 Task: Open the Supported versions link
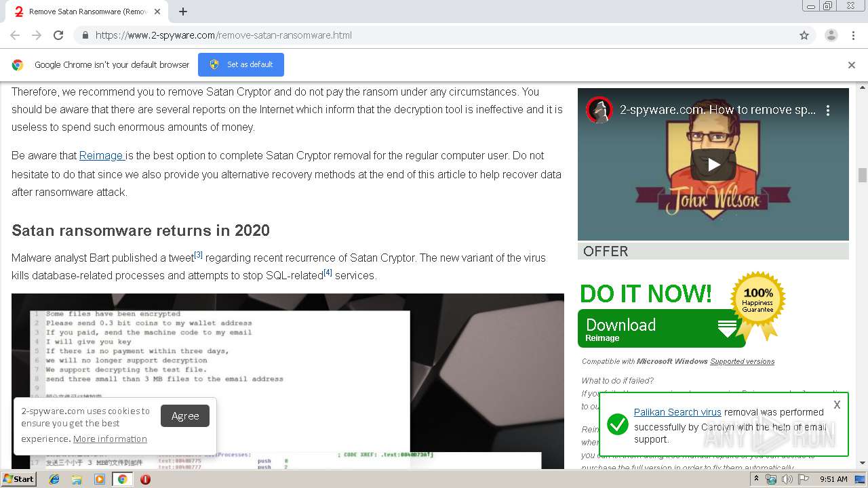click(742, 361)
